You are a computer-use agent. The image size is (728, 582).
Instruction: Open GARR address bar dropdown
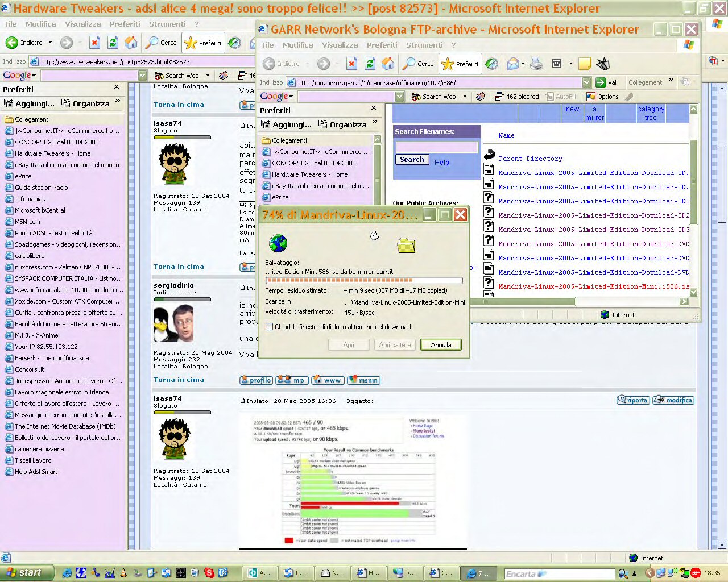coord(585,82)
